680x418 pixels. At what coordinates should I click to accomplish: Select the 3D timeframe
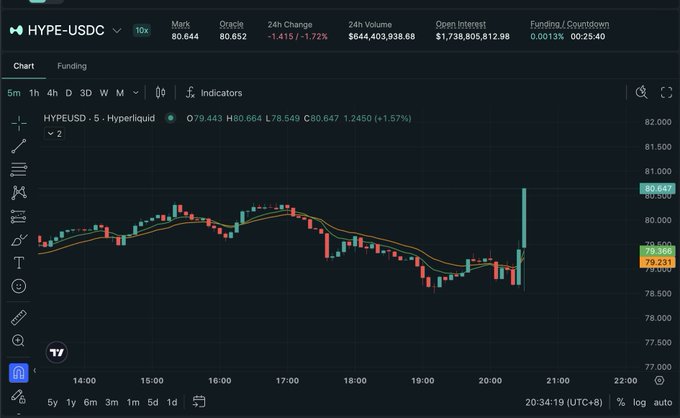tap(86, 93)
